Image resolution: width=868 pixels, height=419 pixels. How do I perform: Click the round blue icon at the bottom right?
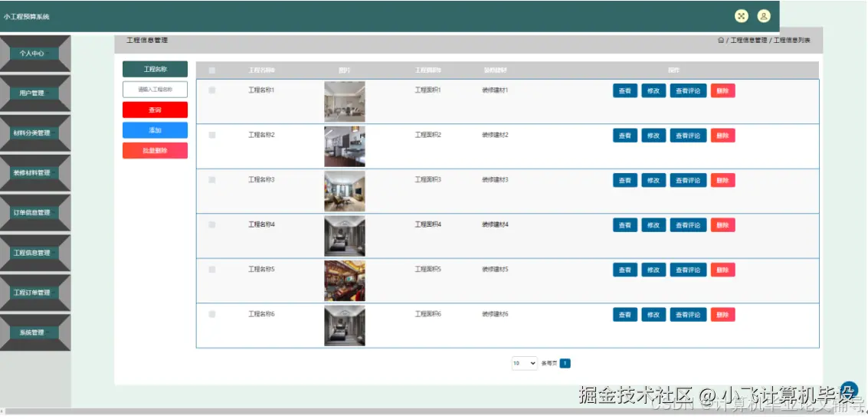click(849, 390)
